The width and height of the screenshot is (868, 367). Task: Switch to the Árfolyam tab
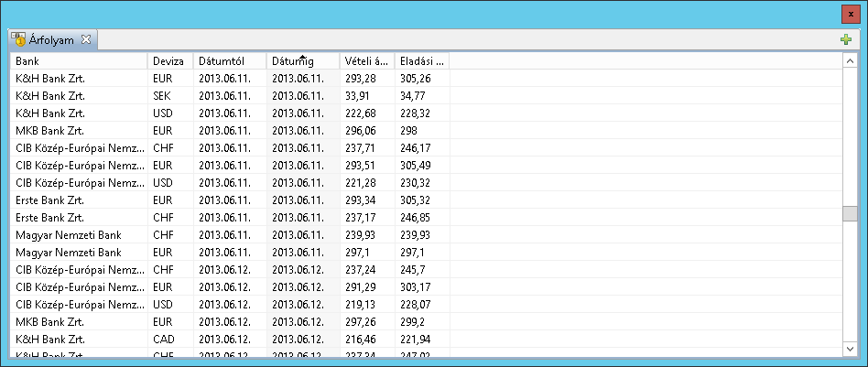[x=51, y=39]
